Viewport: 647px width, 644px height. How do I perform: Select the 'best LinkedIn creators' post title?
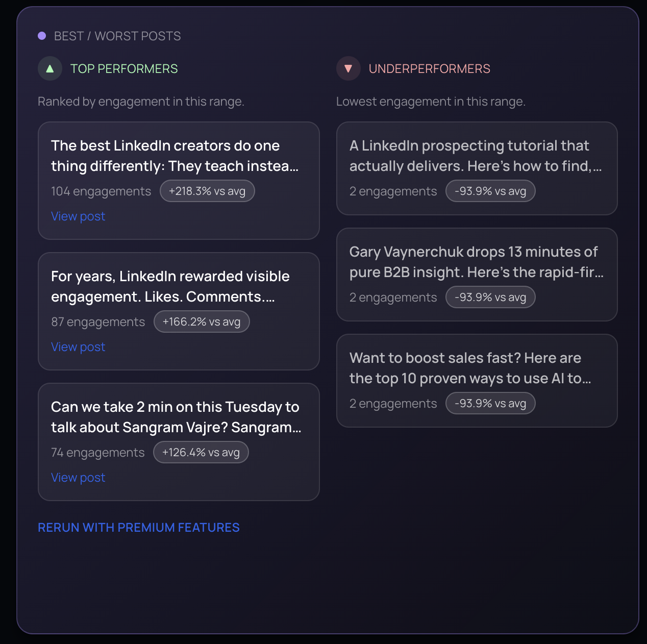click(x=175, y=156)
